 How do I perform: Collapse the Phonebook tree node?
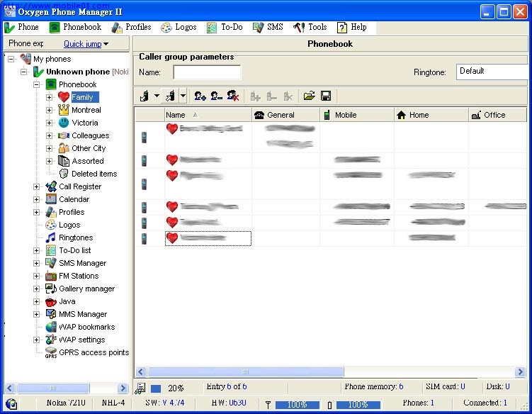(x=36, y=84)
